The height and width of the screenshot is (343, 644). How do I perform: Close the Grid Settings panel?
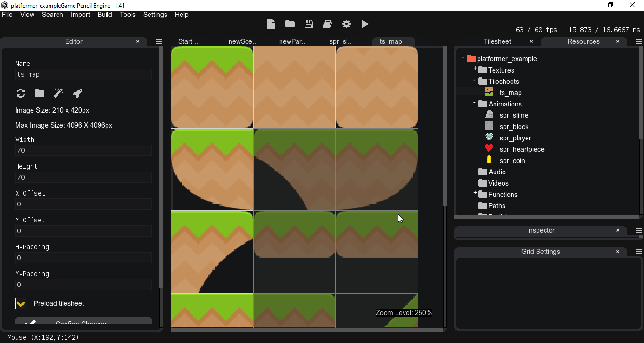pos(618,252)
